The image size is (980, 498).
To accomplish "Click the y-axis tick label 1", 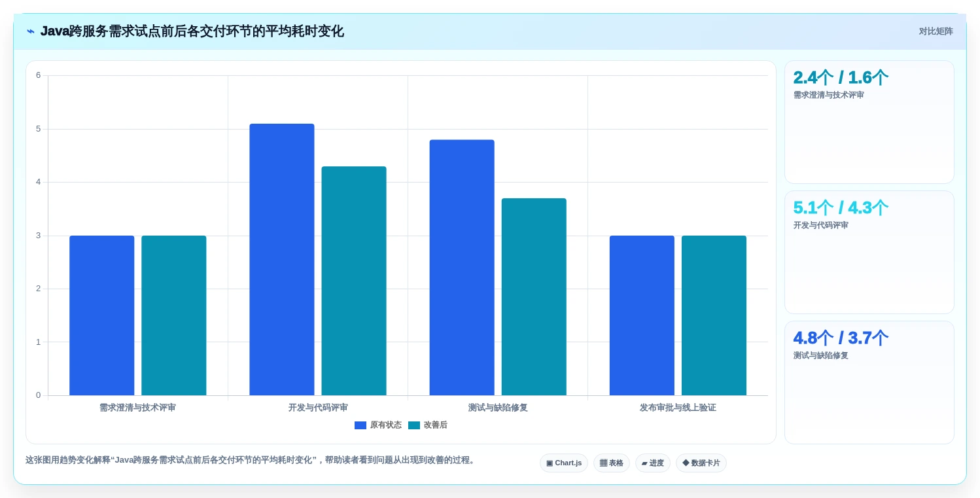I will point(39,342).
